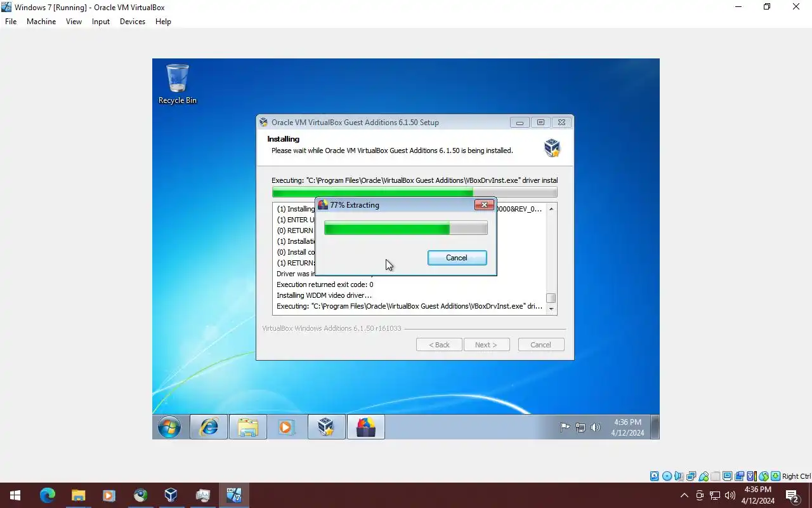Switch to VirtualBox Manager on host taskbar
Image resolution: width=812 pixels, height=508 pixels.
tap(171, 495)
